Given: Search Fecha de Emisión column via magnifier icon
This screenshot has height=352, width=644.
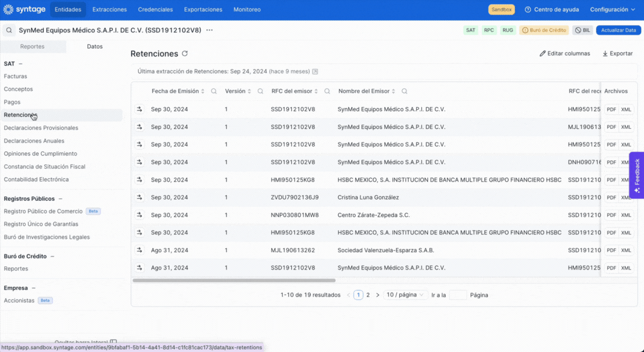Looking at the screenshot, I should pyautogui.click(x=213, y=91).
